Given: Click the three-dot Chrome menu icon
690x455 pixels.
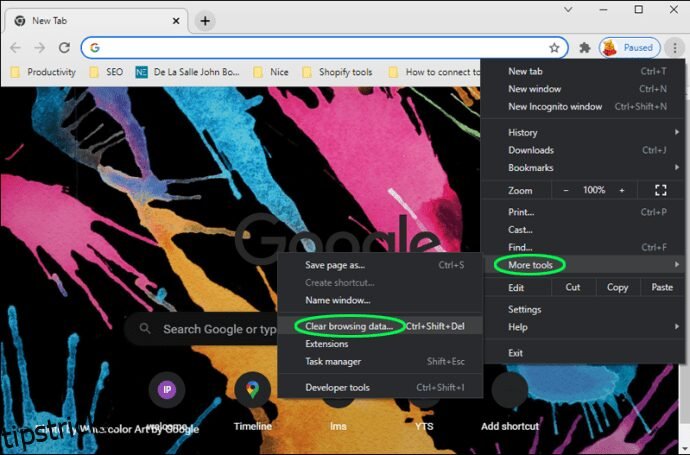Looking at the screenshot, I should coord(673,47).
